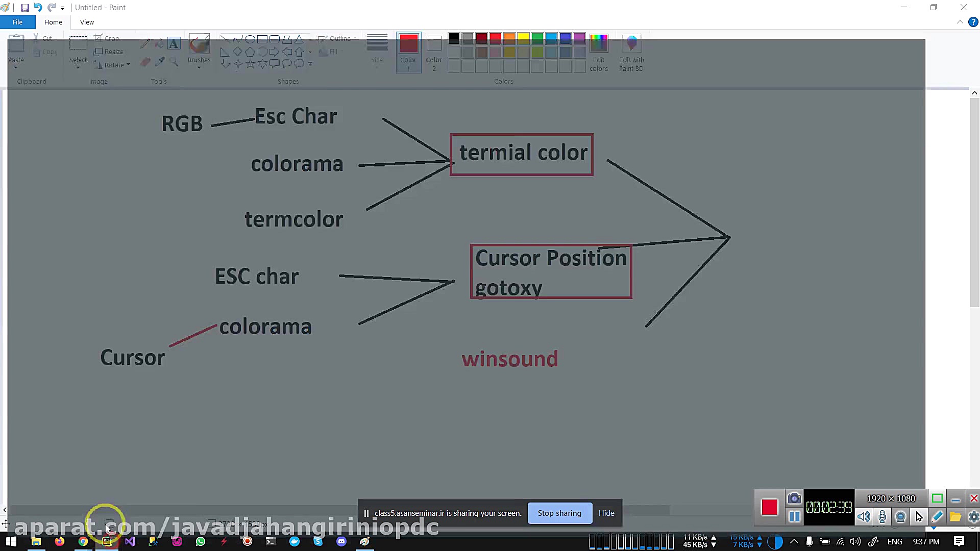Open the File menu
This screenshot has width=980, height=551.
pyautogui.click(x=17, y=22)
